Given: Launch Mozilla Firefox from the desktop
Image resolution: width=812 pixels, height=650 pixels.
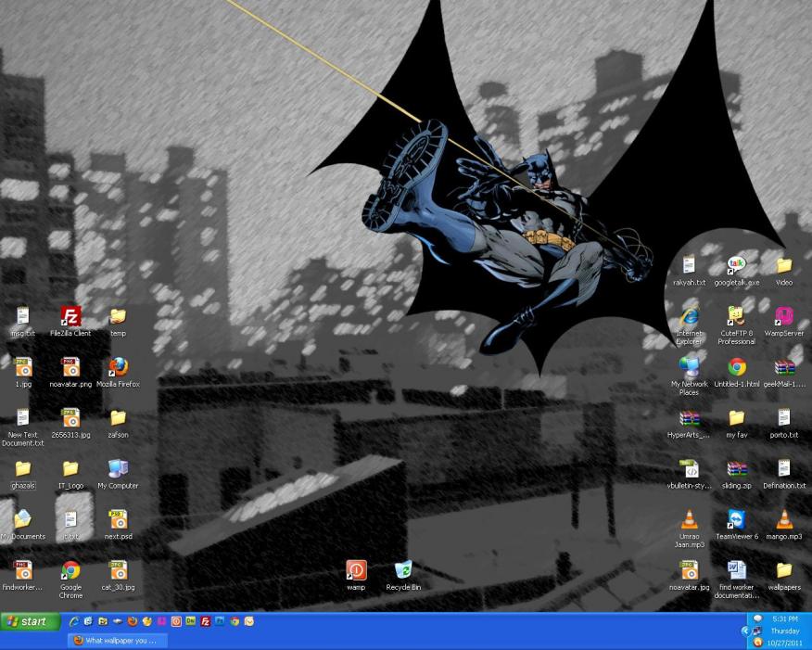Looking at the screenshot, I should click(118, 368).
